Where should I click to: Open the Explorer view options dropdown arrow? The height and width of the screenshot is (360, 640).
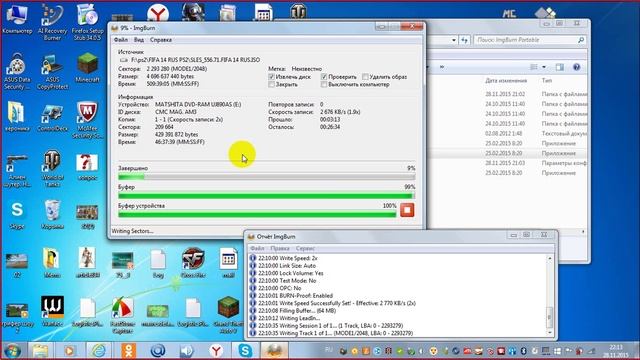point(544,67)
